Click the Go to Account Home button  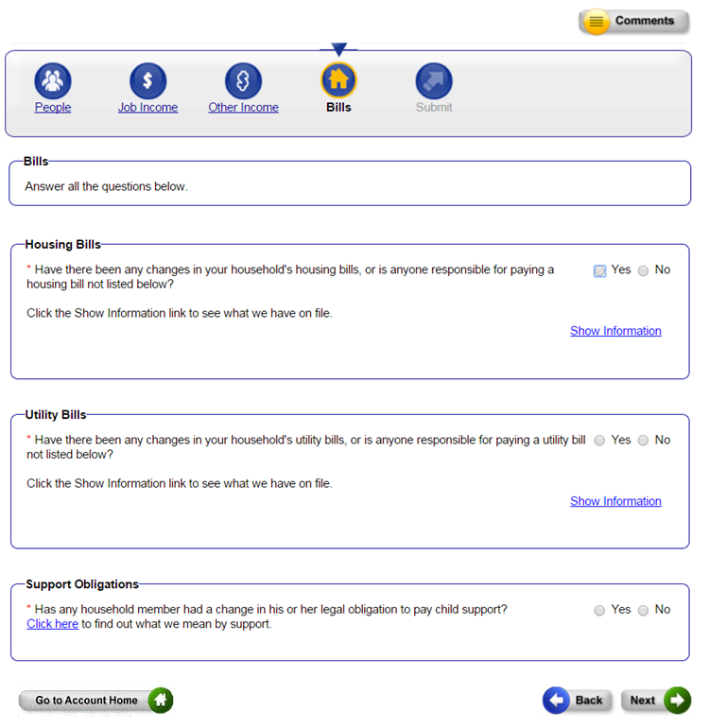click(x=86, y=701)
